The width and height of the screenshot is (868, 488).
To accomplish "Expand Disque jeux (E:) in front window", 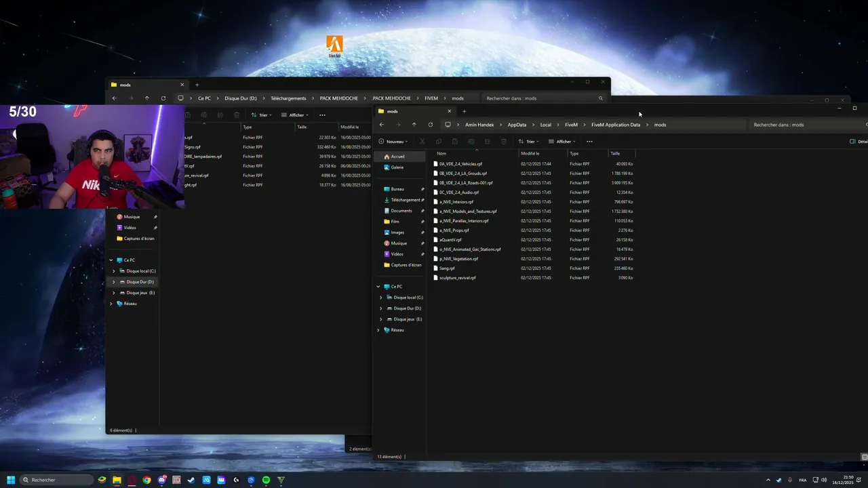I will click(381, 319).
